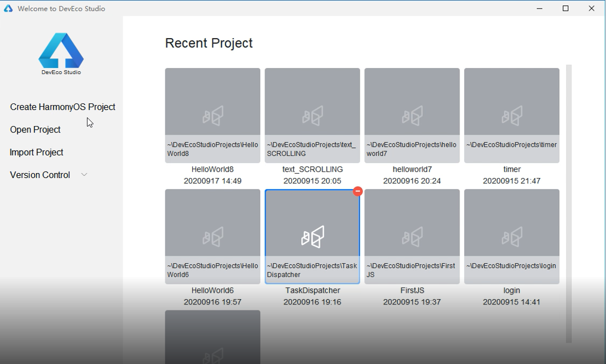Viewport: 606px width, 364px height.
Task: Select the TaskDispatcher project thumbnail
Action: pyautogui.click(x=312, y=236)
